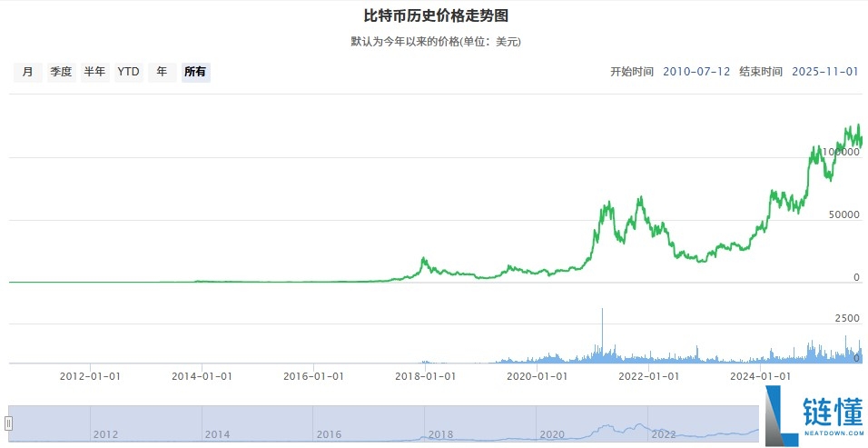Click the 结束时间 label

click(x=761, y=72)
